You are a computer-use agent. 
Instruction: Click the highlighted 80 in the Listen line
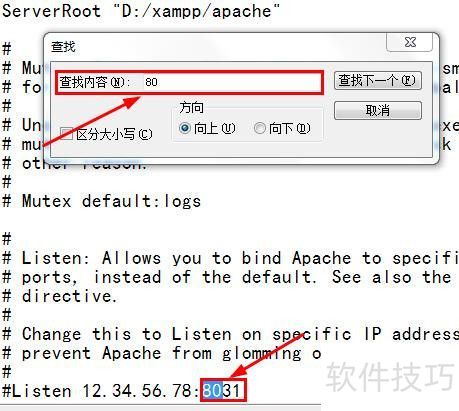click(x=212, y=390)
